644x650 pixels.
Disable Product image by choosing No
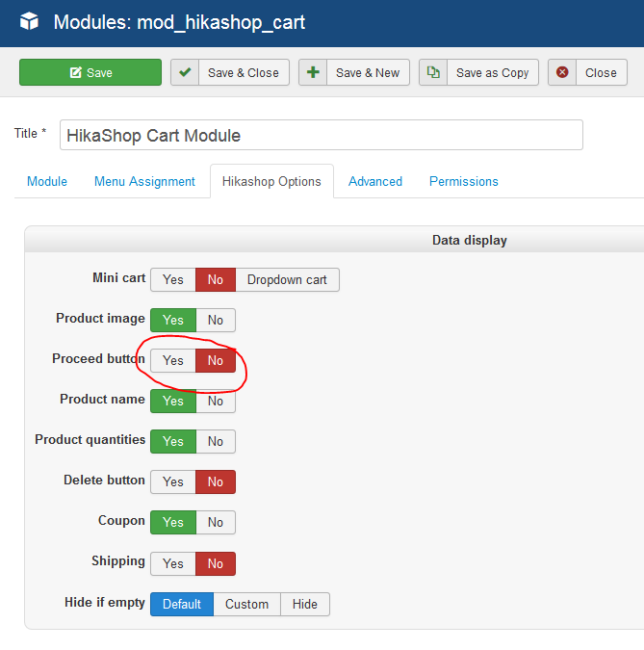point(216,321)
